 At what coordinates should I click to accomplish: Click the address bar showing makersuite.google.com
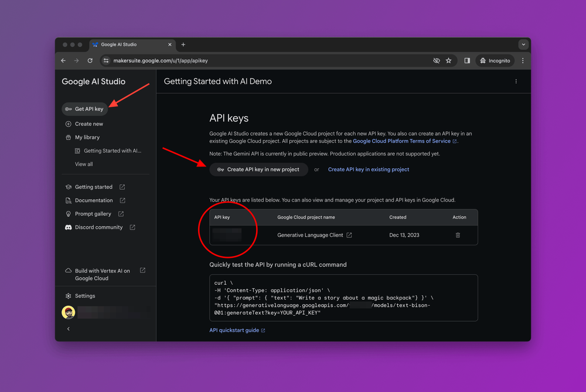(x=176, y=60)
